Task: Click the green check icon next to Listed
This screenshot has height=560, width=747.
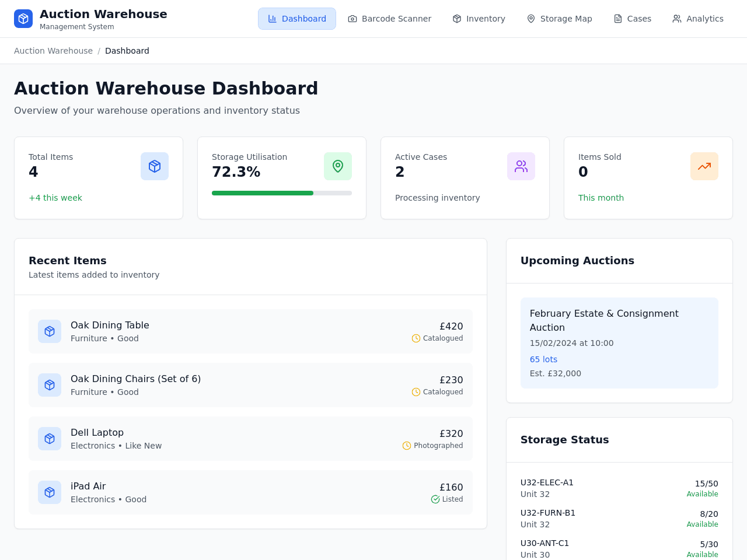Action: point(435,499)
